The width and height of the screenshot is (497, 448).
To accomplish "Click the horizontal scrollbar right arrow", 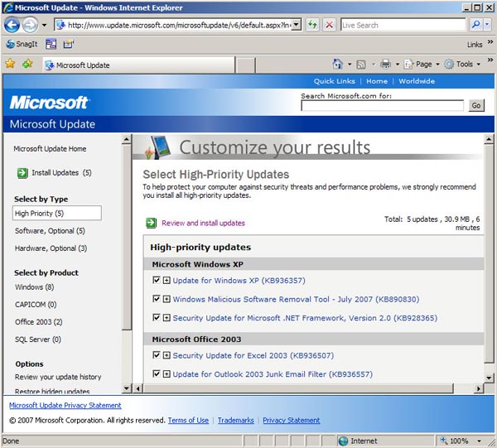I will pyautogui.click(x=478, y=388).
